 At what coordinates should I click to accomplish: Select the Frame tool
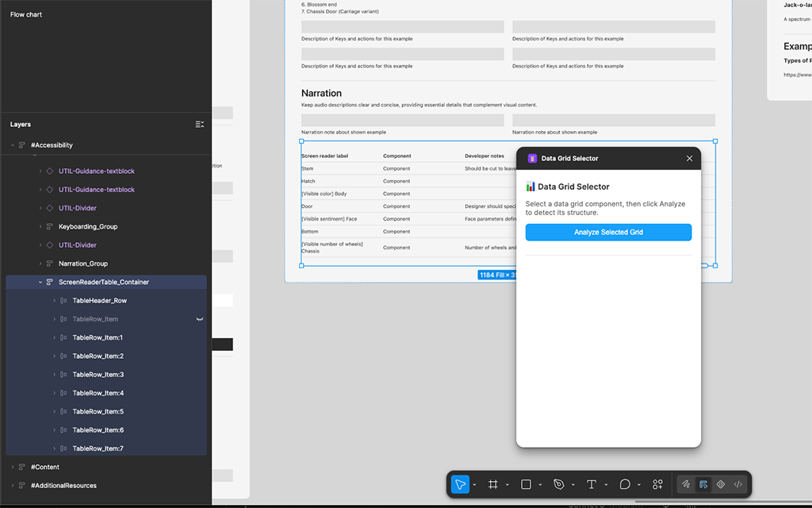(493, 484)
